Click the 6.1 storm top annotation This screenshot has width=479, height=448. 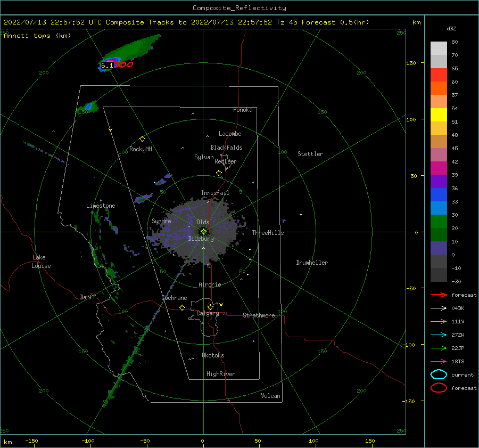pos(107,66)
